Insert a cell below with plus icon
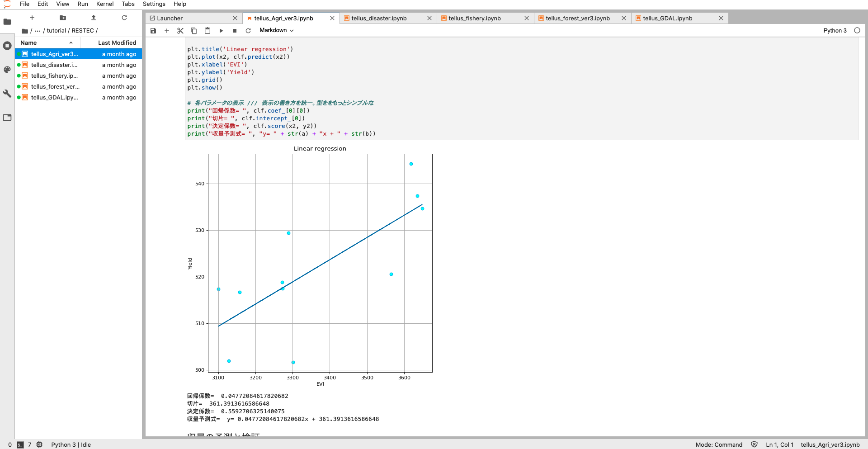The height and width of the screenshot is (449, 868). tap(167, 31)
